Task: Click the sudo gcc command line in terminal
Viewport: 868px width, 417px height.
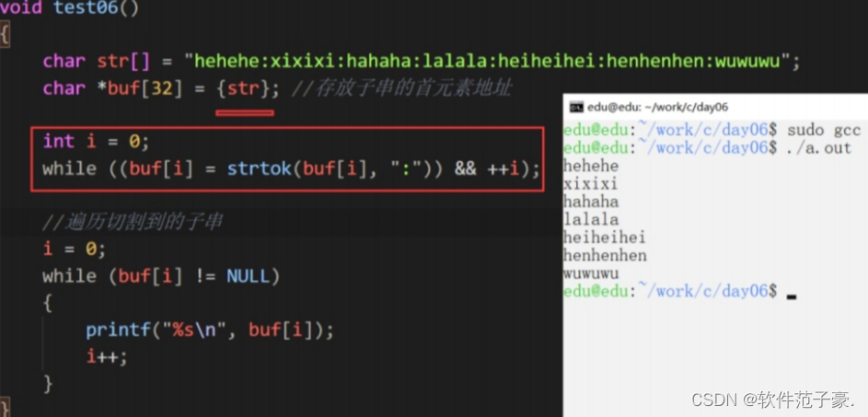Action: pos(712,130)
